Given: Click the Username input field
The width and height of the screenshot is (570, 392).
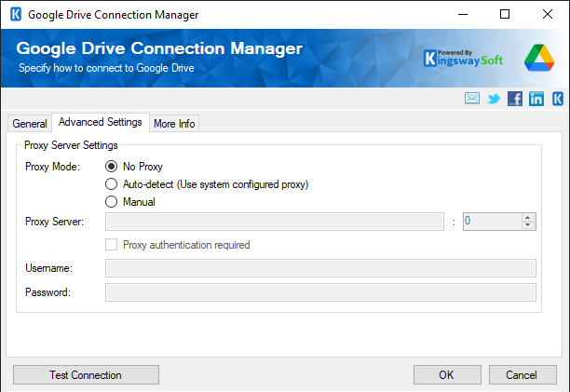Looking at the screenshot, I should click(320, 268).
